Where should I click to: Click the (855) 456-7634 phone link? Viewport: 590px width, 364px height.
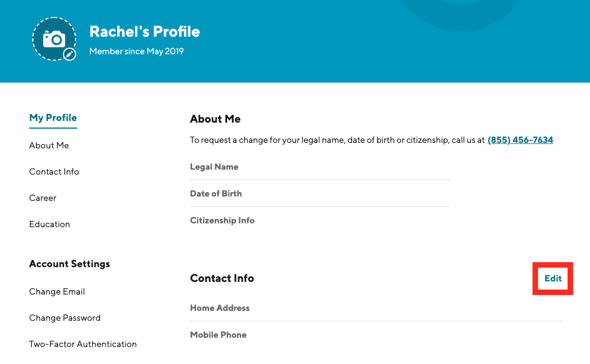520,140
